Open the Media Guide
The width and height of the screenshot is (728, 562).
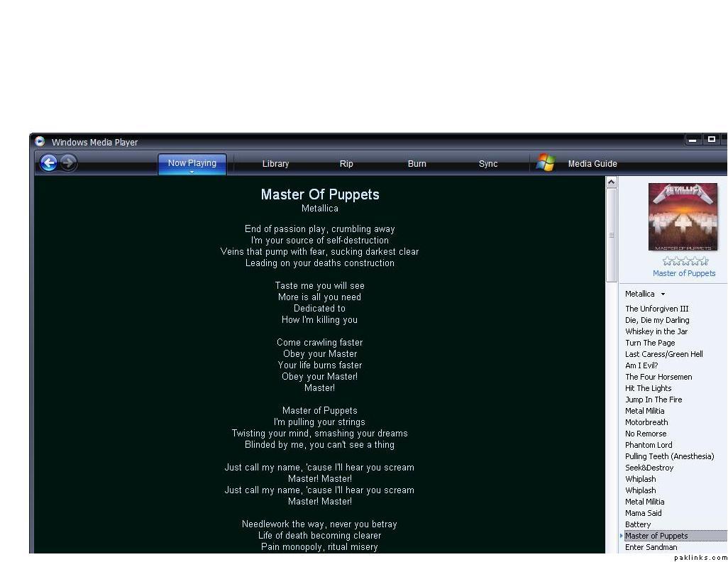[592, 164]
